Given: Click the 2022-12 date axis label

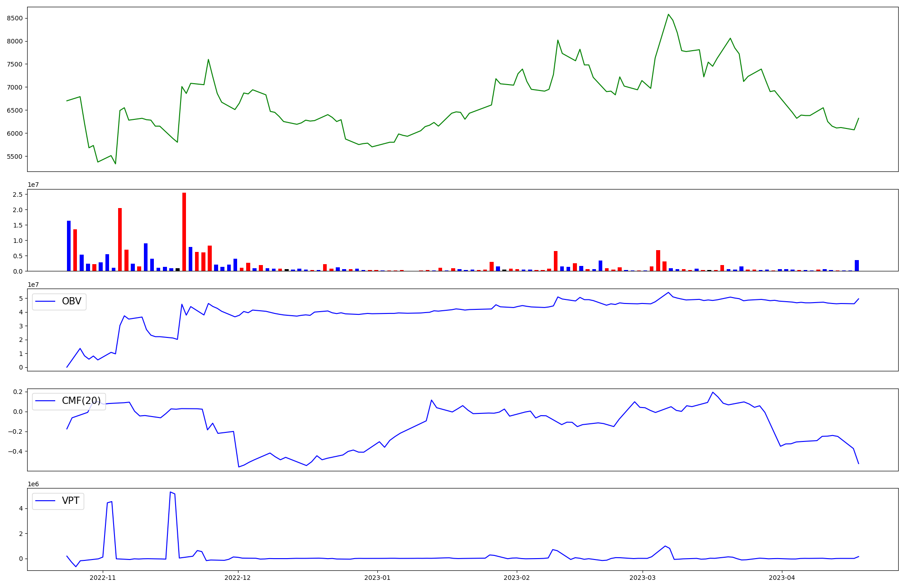Looking at the screenshot, I should 238,578.
